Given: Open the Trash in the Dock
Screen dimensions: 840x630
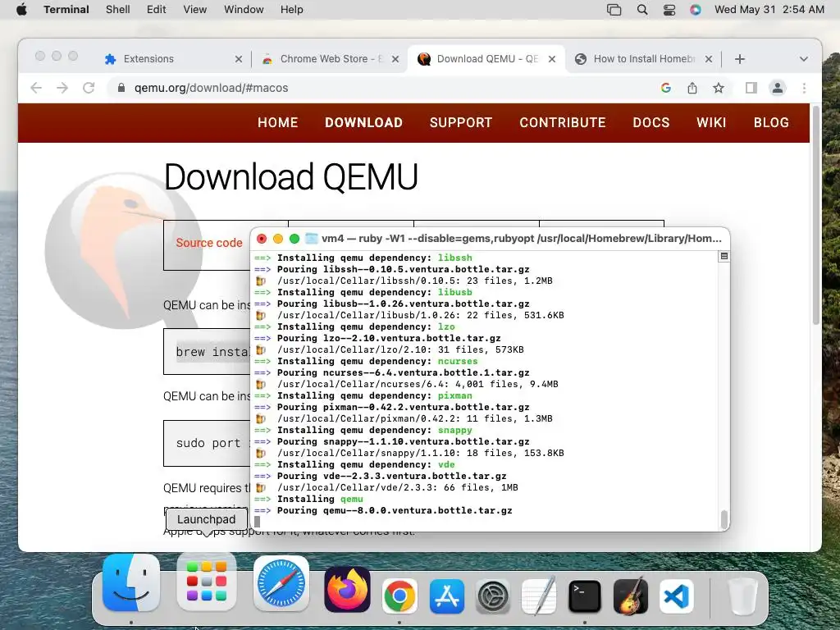Looking at the screenshot, I should [x=743, y=596].
